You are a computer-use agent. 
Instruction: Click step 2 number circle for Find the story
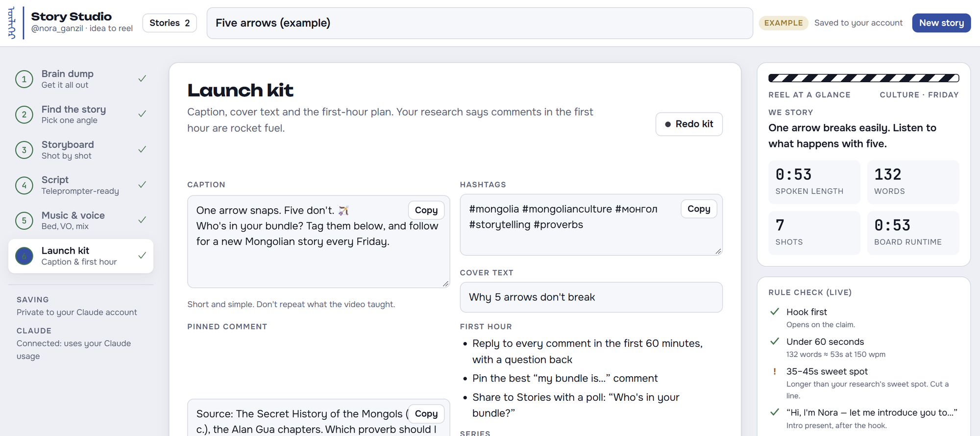[x=24, y=115]
